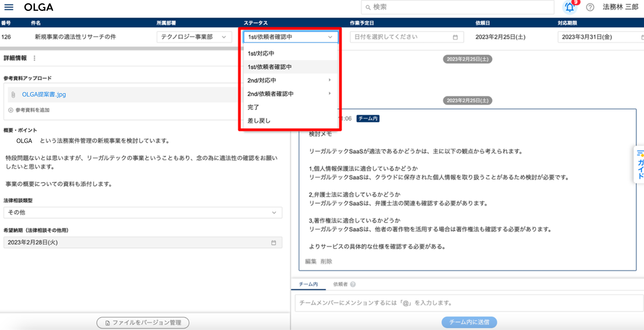Open the OLGA提案書.jpg attachment link
This screenshot has width=644, height=330.
(x=44, y=95)
